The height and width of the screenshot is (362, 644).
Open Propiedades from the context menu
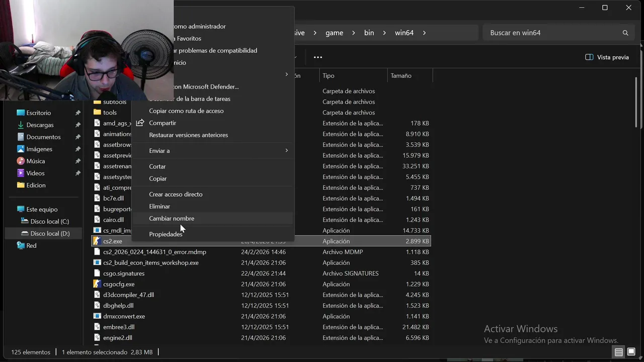(x=166, y=234)
